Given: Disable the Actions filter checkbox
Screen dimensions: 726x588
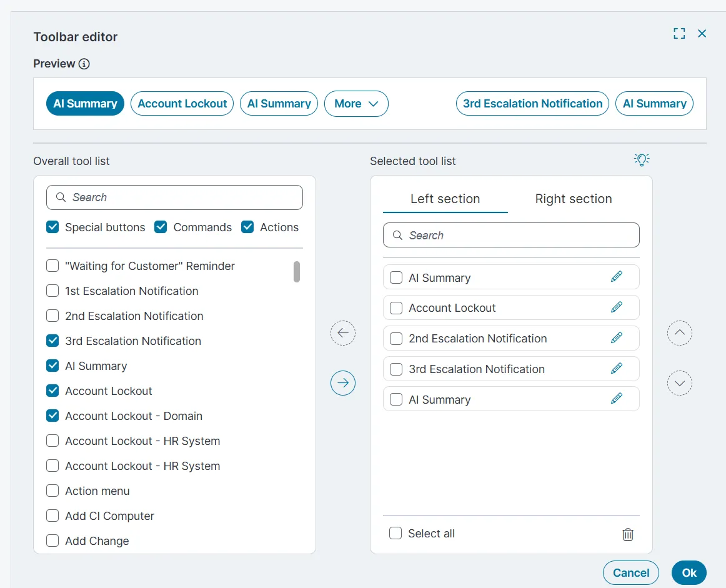Looking at the screenshot, I should (247, 227).
